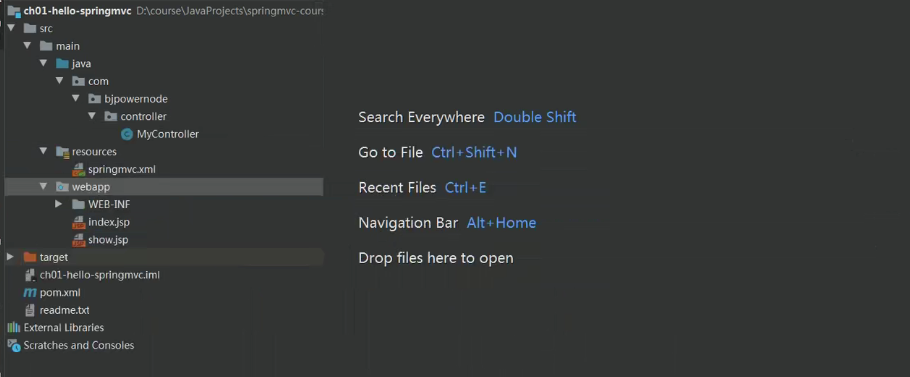This screenshot has width=910, height=377.
Task: Select the target folder label
Action: [x=53, y=257]
